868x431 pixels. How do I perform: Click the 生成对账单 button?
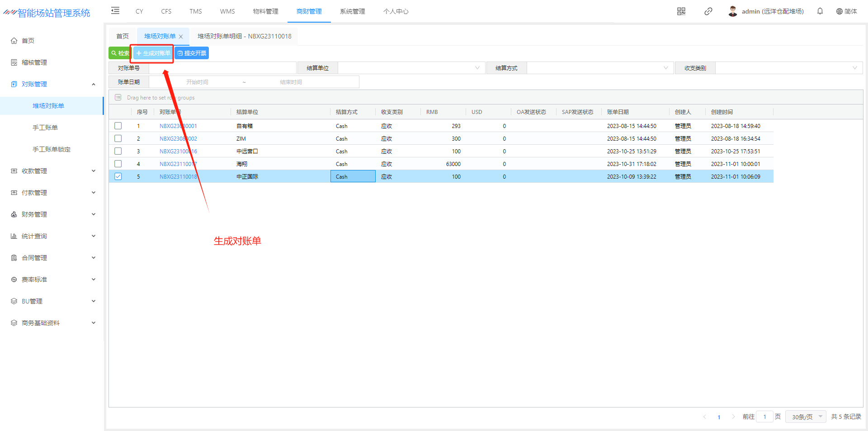coord(153,53)
